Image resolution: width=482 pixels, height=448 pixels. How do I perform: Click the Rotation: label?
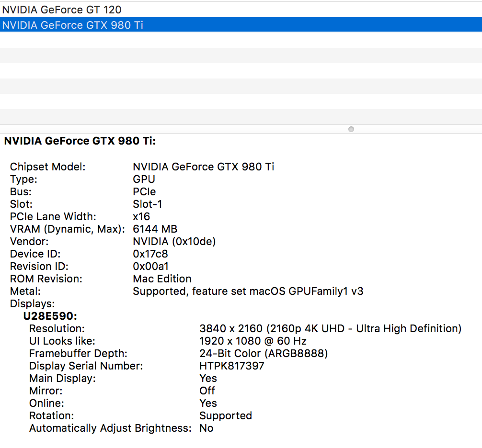(x=52, y=416)
